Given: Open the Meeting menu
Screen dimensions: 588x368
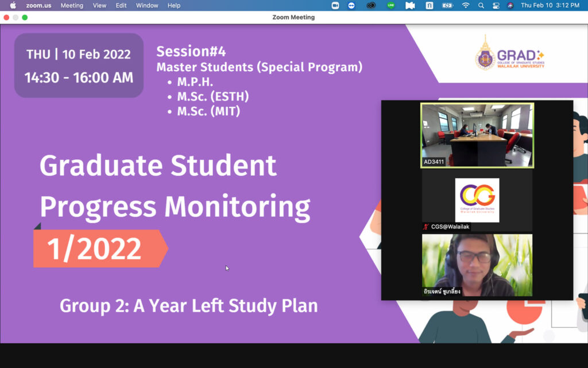Looking at the screenshot, I should (72, 5).
